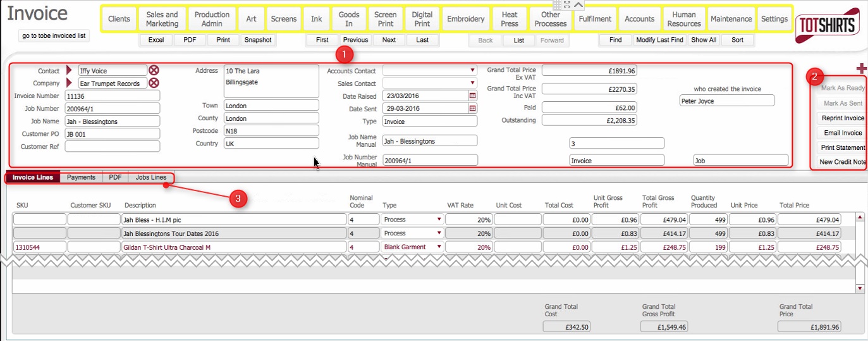Open the Date Raised calendar picker

tap(472, 96)
